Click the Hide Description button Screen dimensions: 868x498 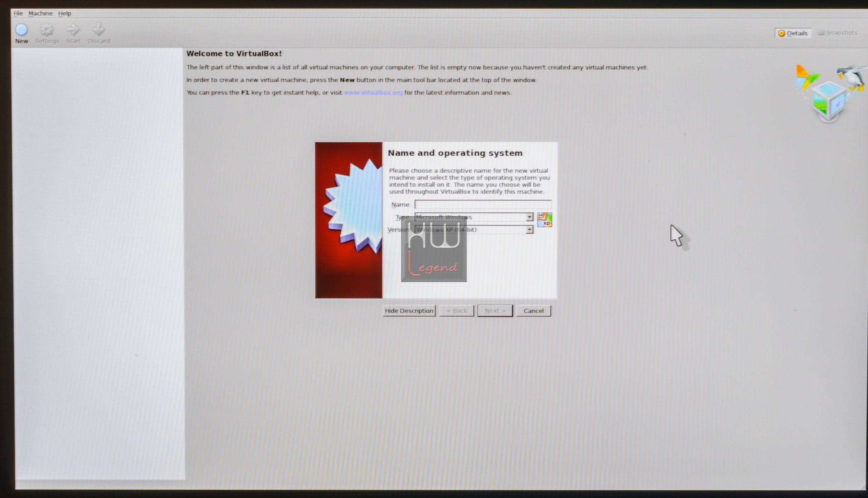click(409, 311)
